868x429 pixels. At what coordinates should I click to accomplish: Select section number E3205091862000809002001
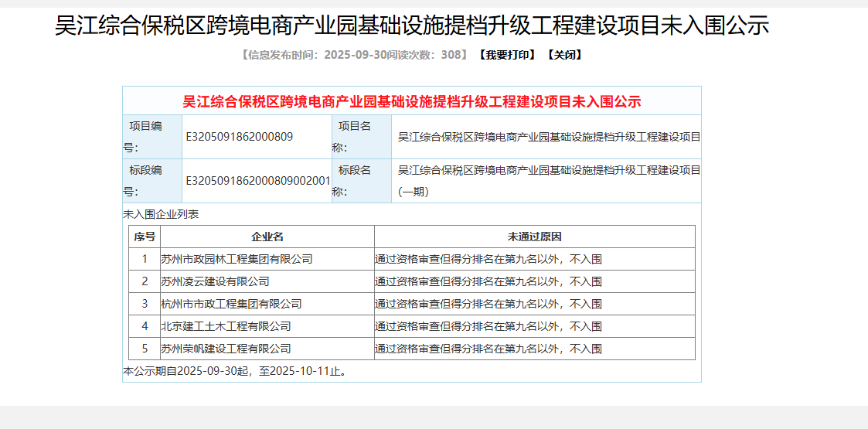point(258,180)
